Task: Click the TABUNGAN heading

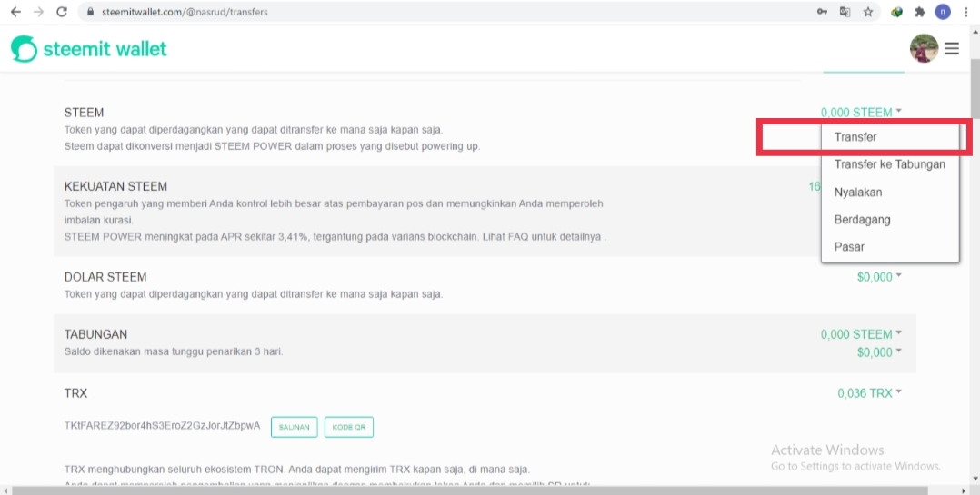Action: tap(95, 334)
